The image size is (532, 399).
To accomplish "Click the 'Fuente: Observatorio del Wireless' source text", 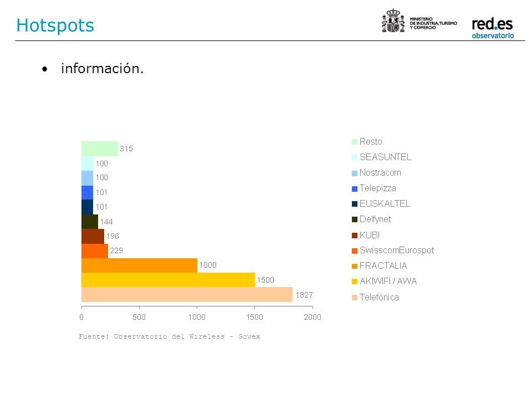I will pyautogui.click(x=170, y=336).
